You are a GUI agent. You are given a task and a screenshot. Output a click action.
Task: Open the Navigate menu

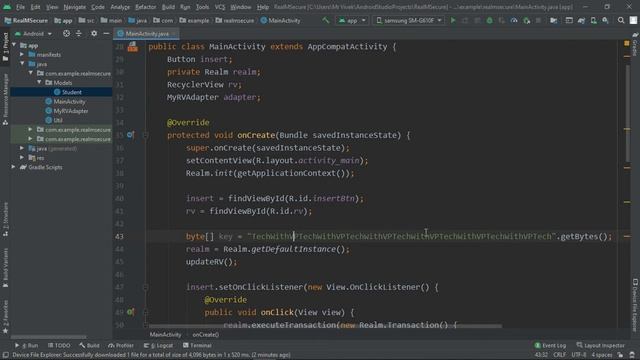(75, 7)
